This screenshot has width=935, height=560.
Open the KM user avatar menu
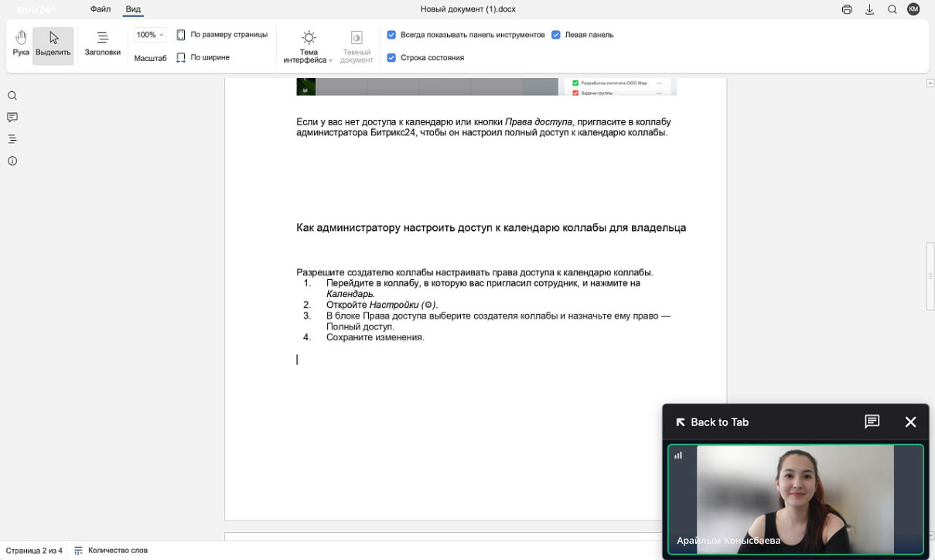(x=913, y=9)
